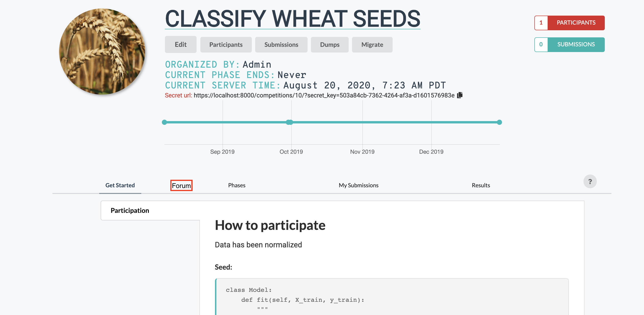Open the Participation section
This screenshot has width=644, height=315.
(129, 210)
